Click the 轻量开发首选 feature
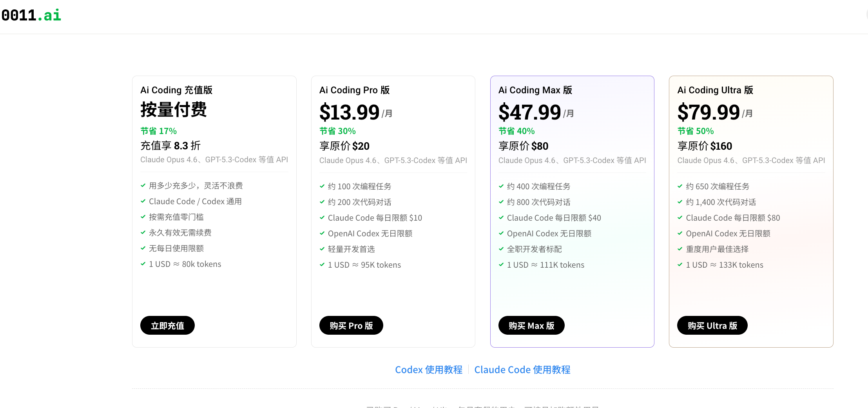This screenshot has height=408, width=868. point(352,249)
